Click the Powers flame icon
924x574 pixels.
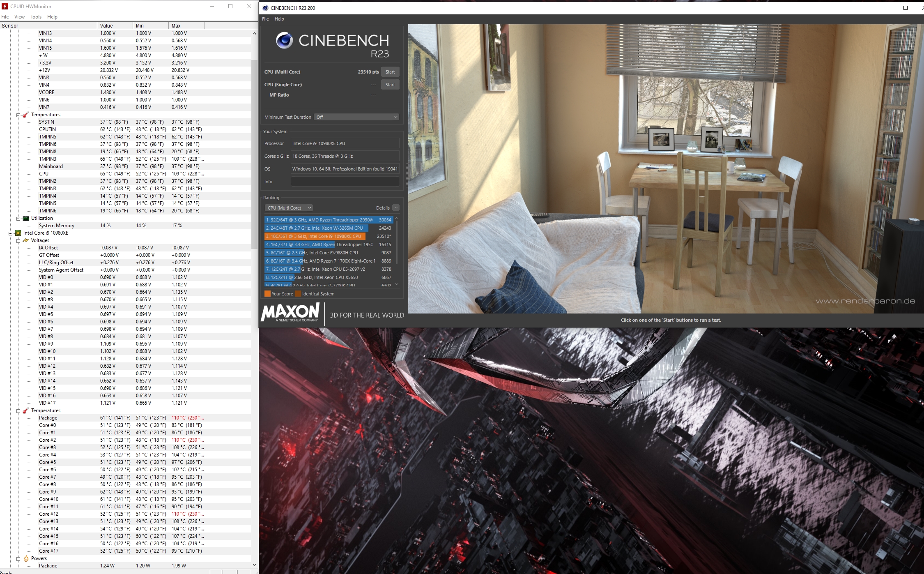[26, 558]
